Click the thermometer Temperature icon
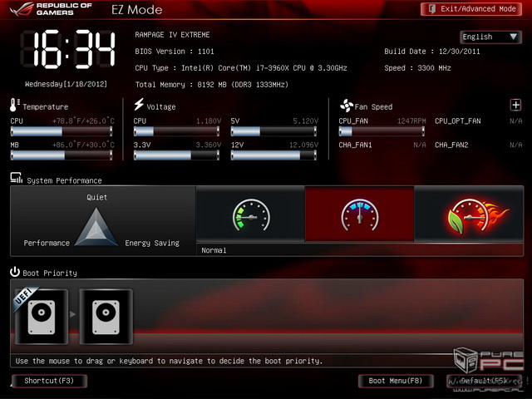Screen dimensions: 532x399 [x=14, y=106]
